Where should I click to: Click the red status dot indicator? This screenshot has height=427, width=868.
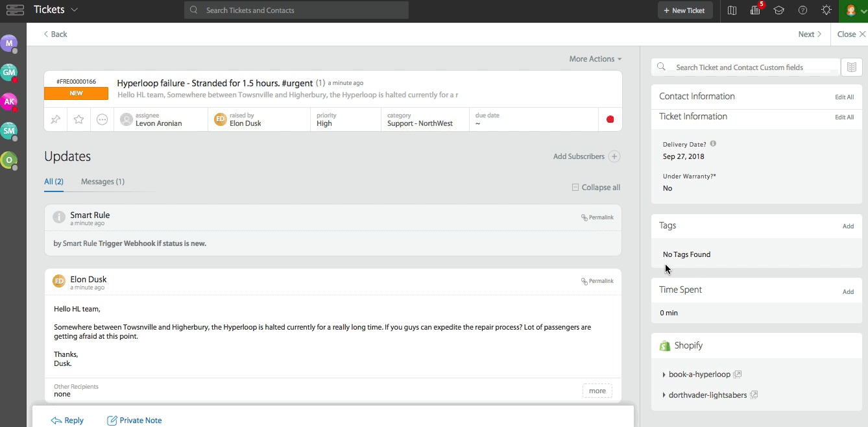pos(610,119)
